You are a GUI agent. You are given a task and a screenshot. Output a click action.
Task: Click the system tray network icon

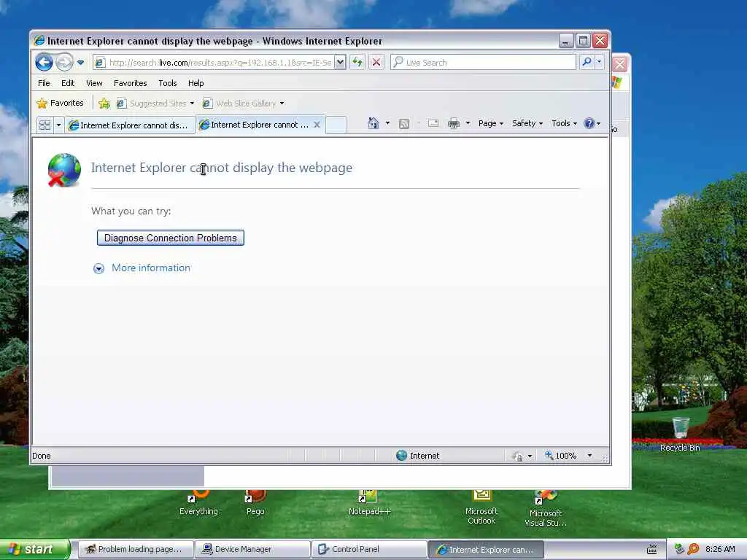click(x=680, y=549)
